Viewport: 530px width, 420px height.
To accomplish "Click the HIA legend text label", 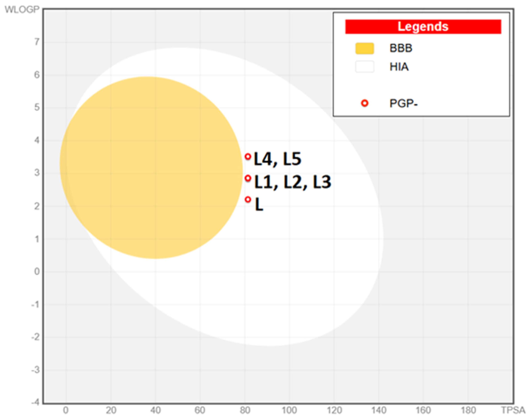I will tap(399, 67).
